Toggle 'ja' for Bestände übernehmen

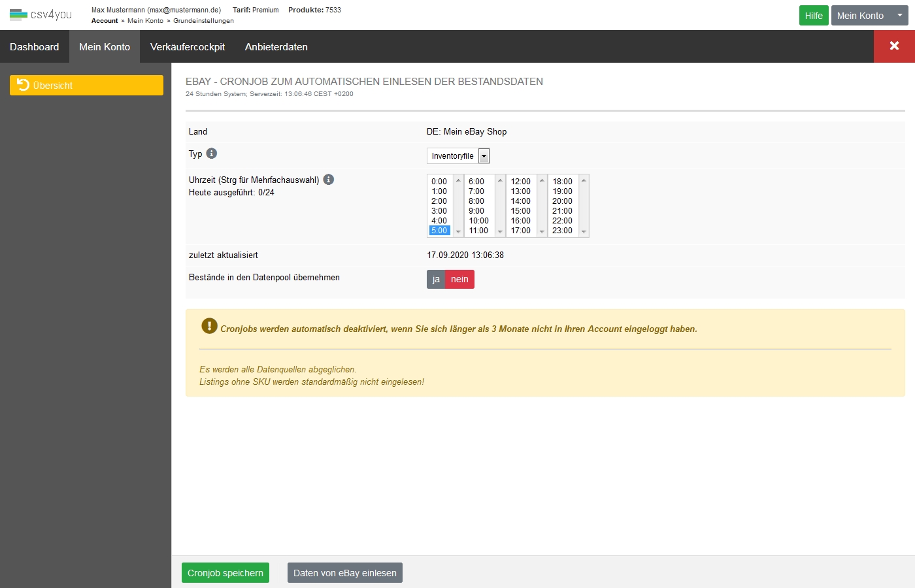tap(436, 280)
